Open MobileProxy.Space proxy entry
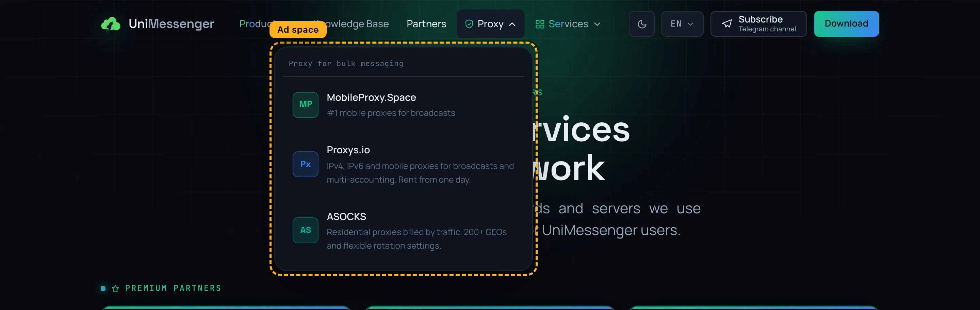The image size is (980, 310). [x=403, y=105]
